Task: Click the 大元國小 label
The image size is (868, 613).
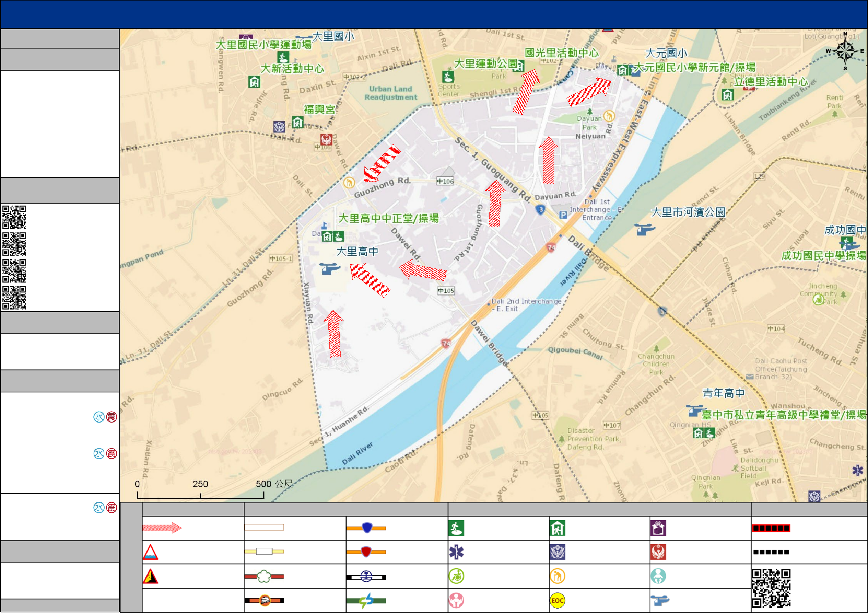Action: (x=666, y=53)
